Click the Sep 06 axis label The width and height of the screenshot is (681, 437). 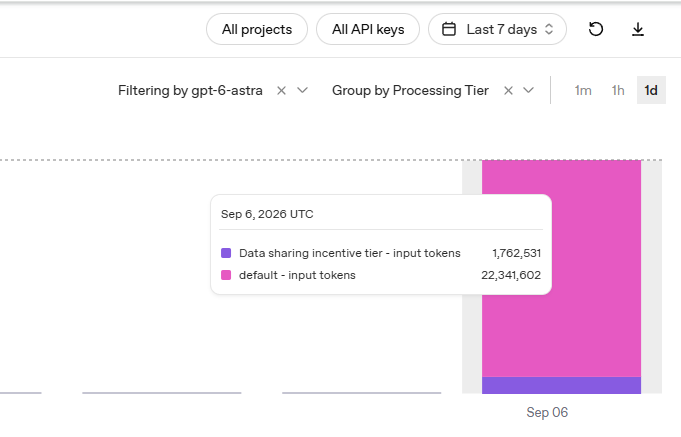tap(547, 412)
